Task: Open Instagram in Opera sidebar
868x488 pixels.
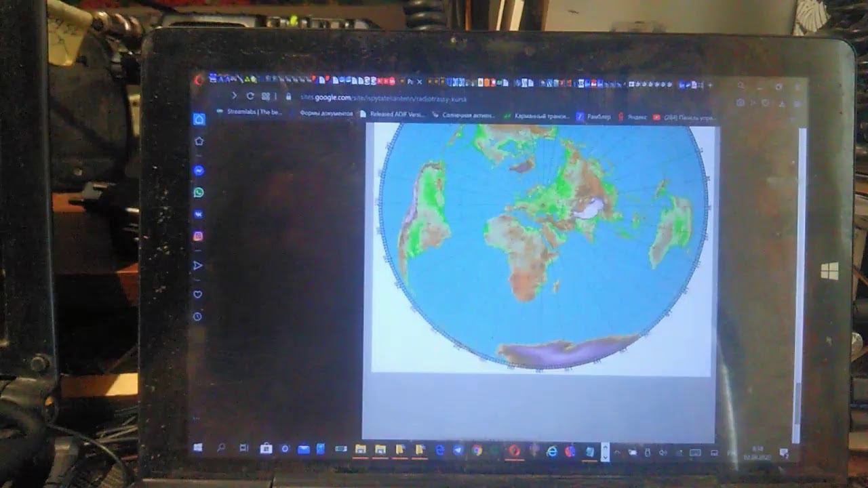Action: (x=199, y=237)
